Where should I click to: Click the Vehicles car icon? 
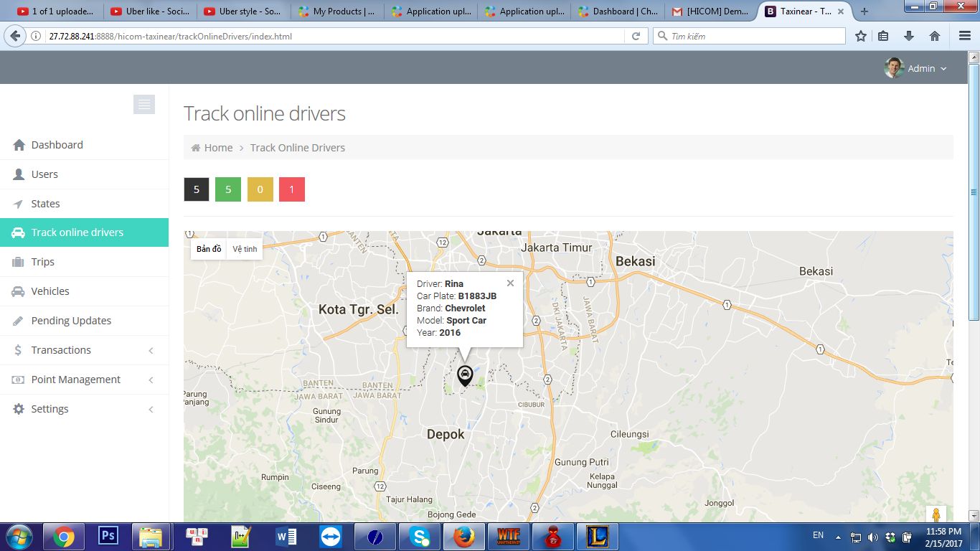pyautogui.click(x=19, y=291)
